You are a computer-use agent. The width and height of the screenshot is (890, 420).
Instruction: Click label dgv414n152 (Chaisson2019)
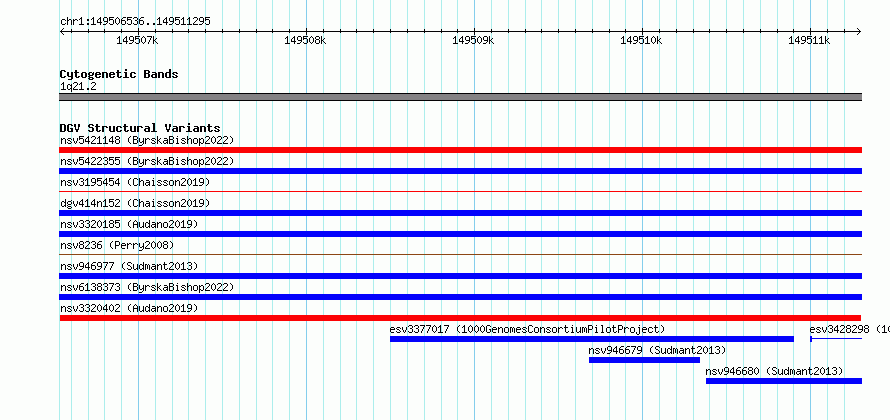pyautogui.click(x=135, y=203)
